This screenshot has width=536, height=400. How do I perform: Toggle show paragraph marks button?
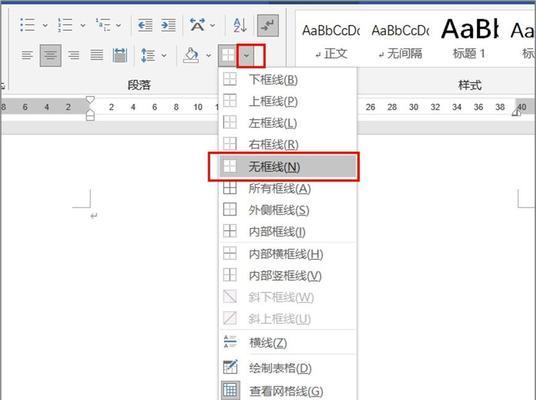pyautogui.click(x=268, y=25)
